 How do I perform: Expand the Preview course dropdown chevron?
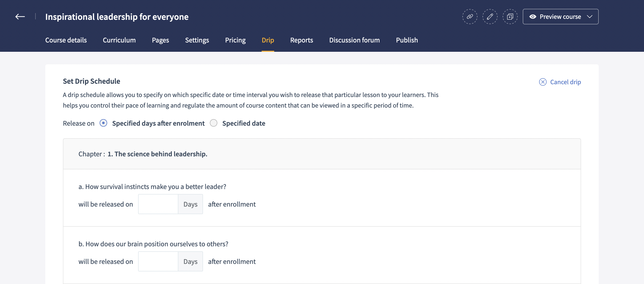tap(590, 17)
